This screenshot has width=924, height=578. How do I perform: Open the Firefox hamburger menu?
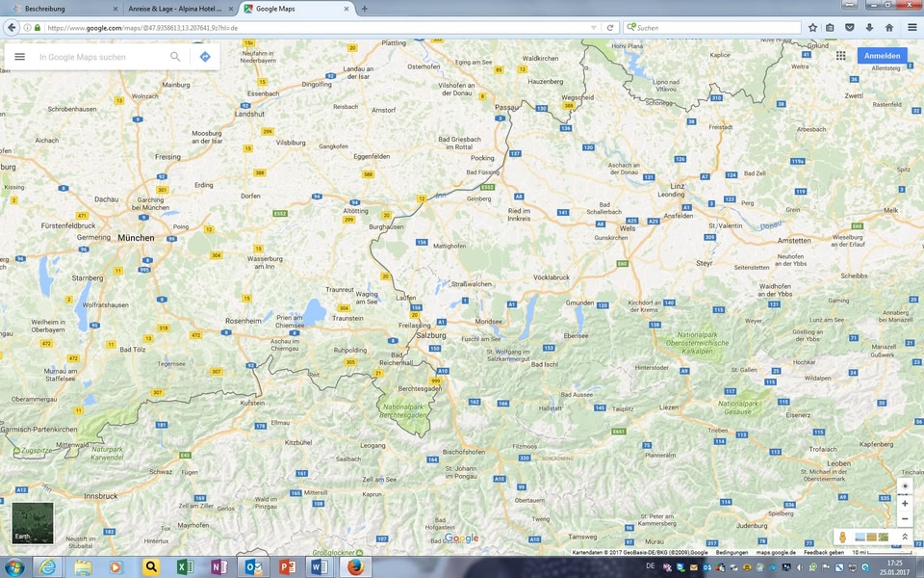912,28
